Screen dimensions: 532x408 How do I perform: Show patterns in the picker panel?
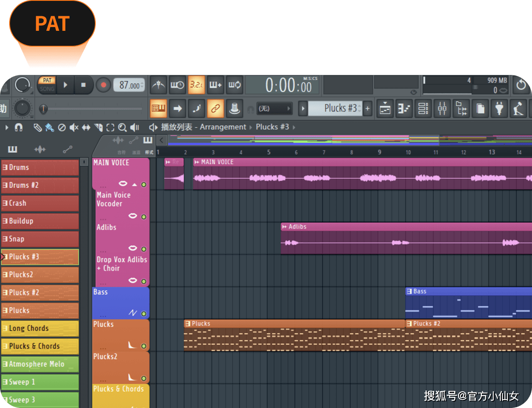pyautogui.click(x=13, y=149)
